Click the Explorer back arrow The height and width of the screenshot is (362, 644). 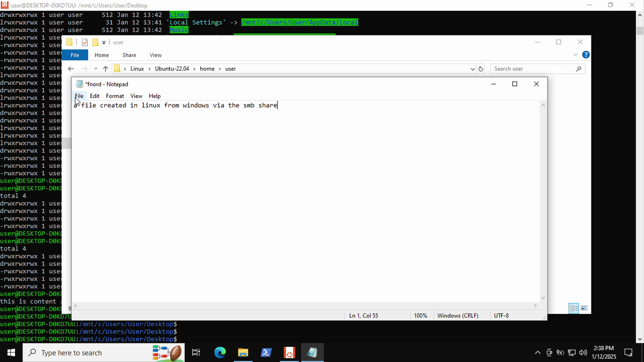click(x=70, y=69)
